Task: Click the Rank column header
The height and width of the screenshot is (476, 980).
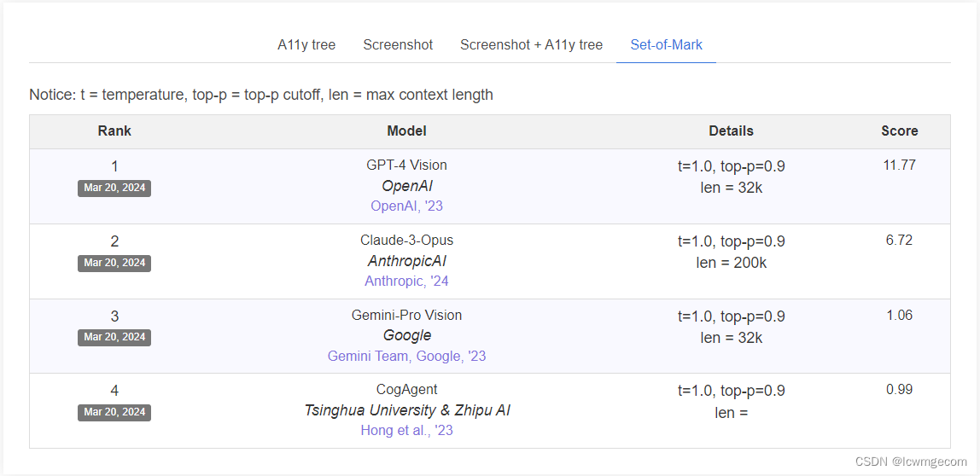Action: (114, 131)
